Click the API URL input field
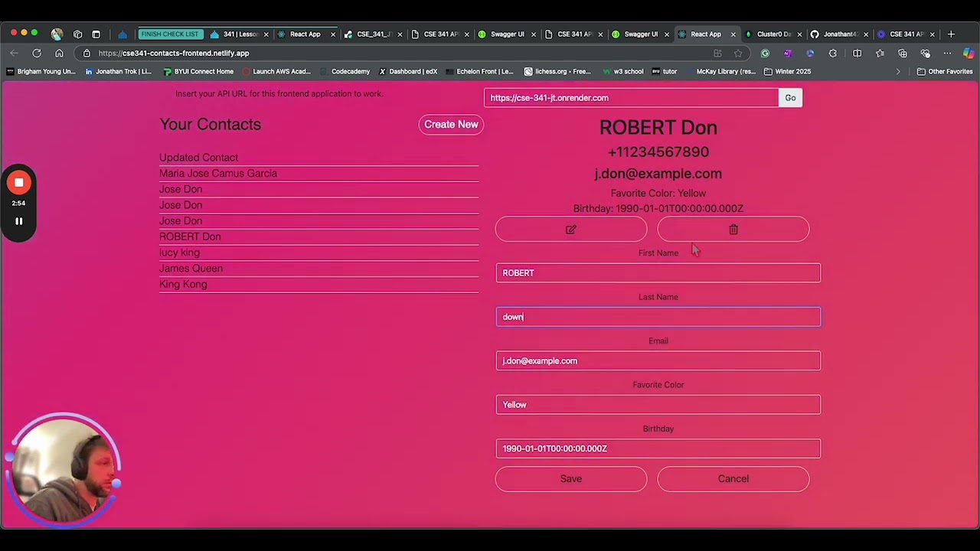 pyautogui.click(x=631, y=98)
